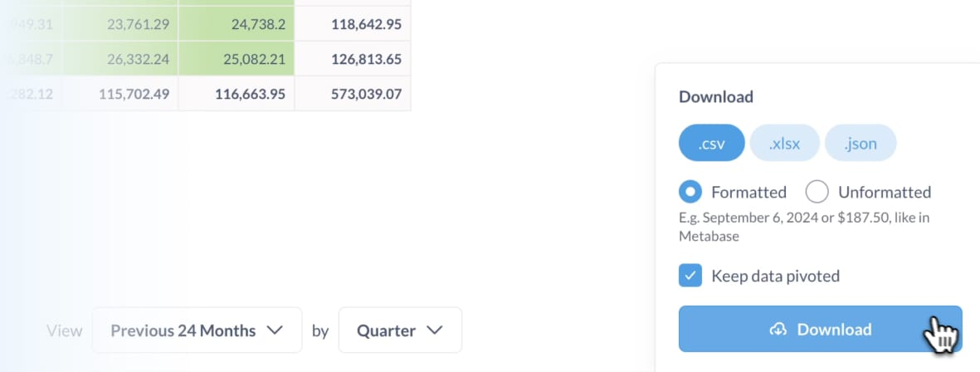The image size is (980, 372).
Task: Select the .csv format tab
Action: click(x=712, y=143)
